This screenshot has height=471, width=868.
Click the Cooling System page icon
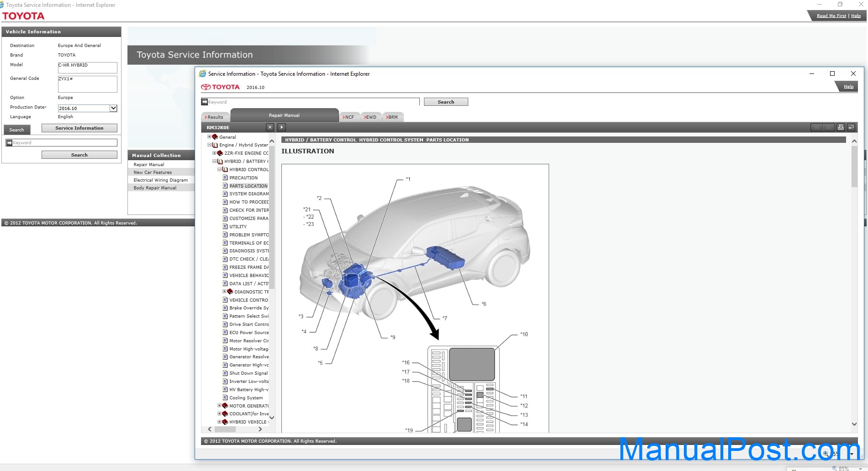click(225, 398)
